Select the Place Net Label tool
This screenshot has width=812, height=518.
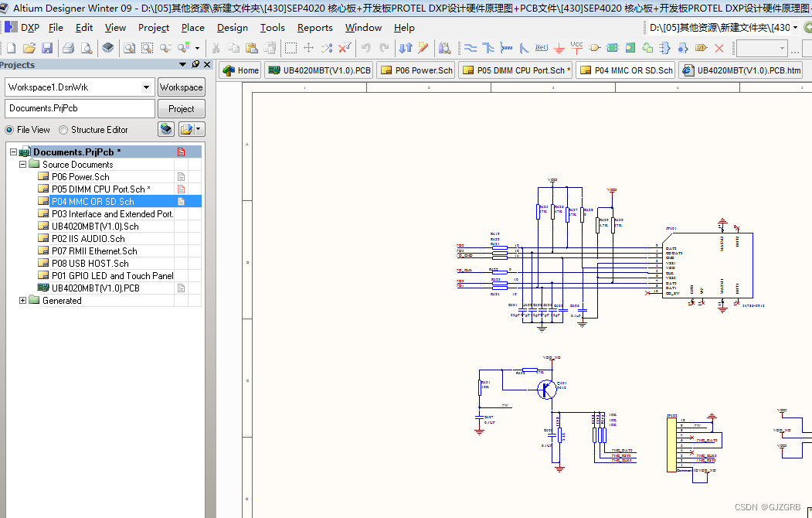(542, 48)
